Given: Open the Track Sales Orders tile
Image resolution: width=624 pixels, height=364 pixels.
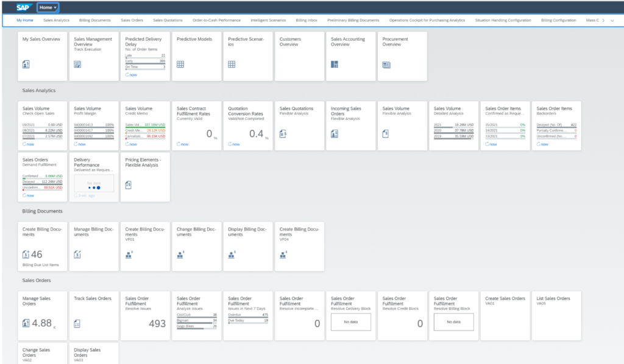Looking at the screenshot, I should 93,315.
